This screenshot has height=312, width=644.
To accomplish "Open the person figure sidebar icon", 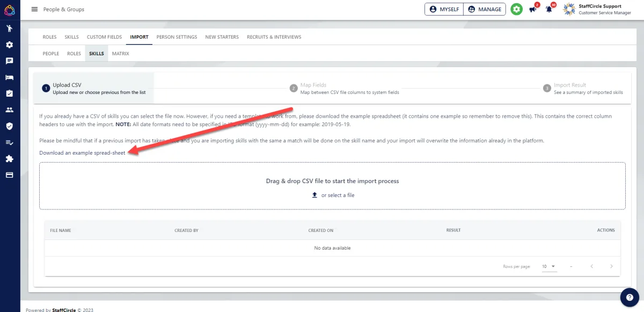I will (10, 28).
